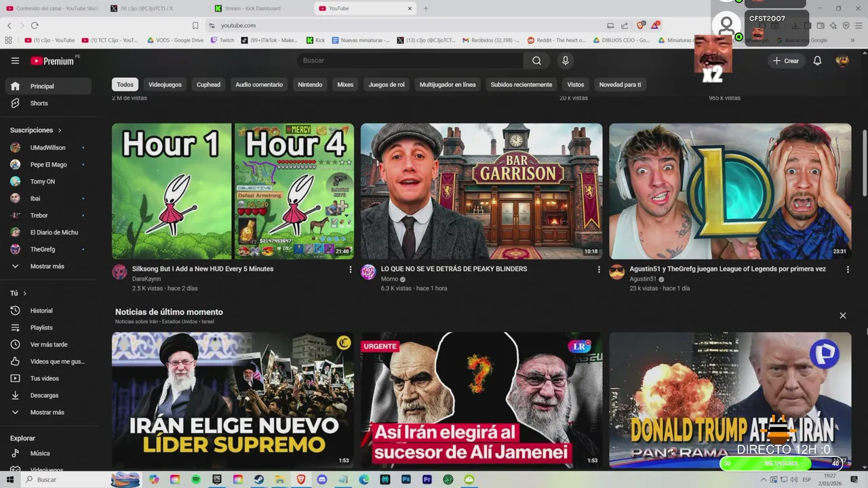Open Photoshop from the taskbar
This screenshot has width=868, height=488.
click(x=406, y=479)
